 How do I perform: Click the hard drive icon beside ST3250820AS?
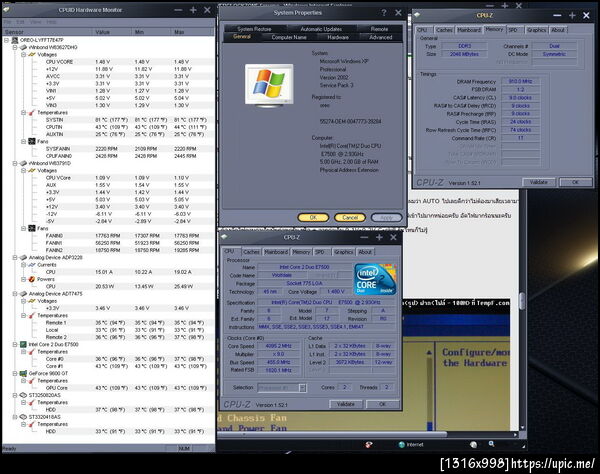point(23,395)
